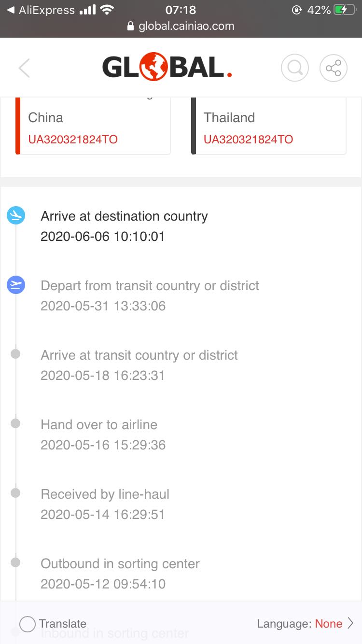Tap chevron next to Language None
The image size is (362, 644).
(x=350, y=624)
